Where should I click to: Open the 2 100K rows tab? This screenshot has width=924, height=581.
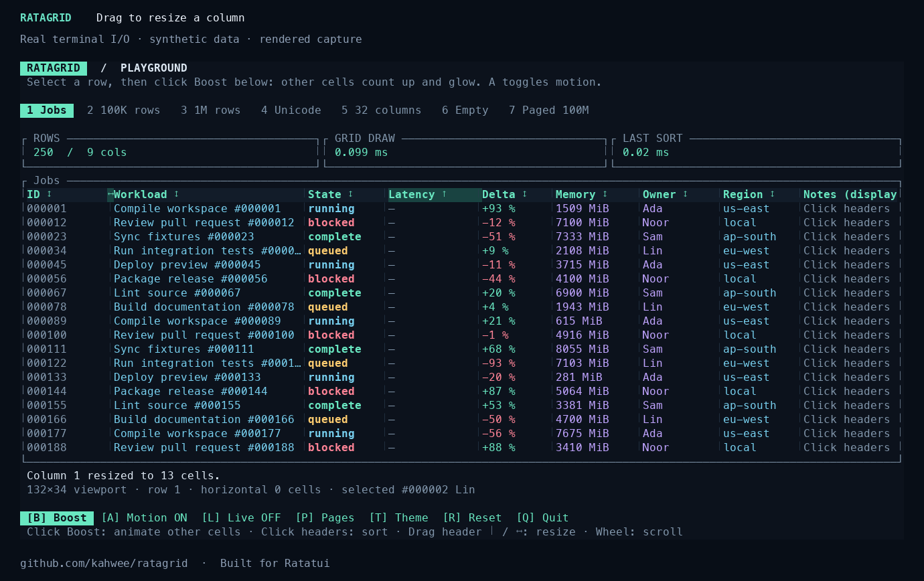tap(124, 110)
